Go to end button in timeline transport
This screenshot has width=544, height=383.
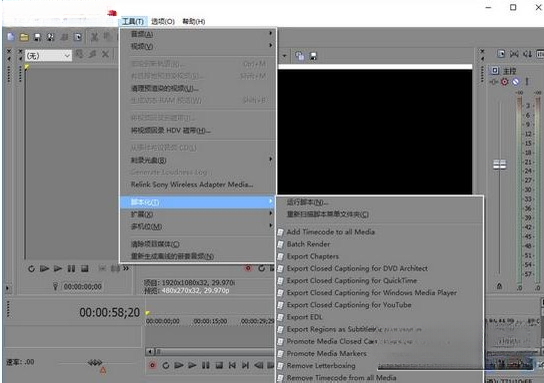(x=245, y=365)
